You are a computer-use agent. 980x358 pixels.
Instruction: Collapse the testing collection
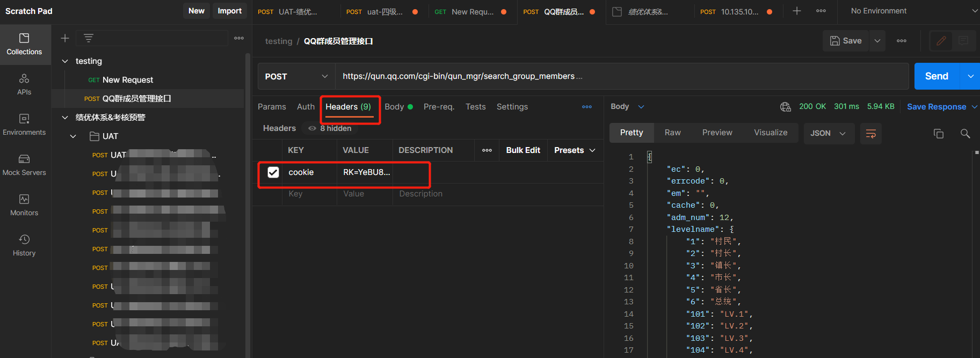[65, 61]
